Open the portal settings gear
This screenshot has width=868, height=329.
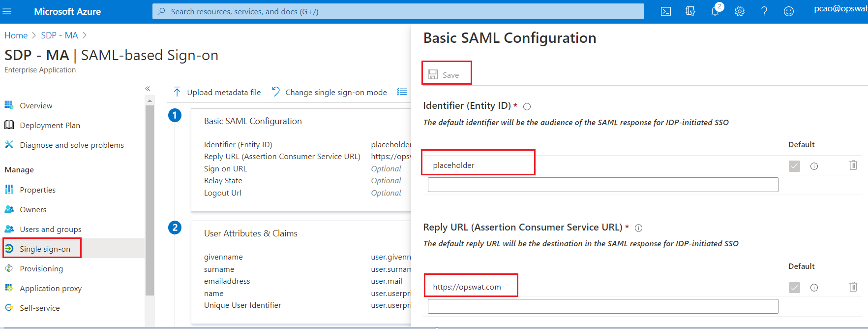pyautogui.click(x=740, y=11)
